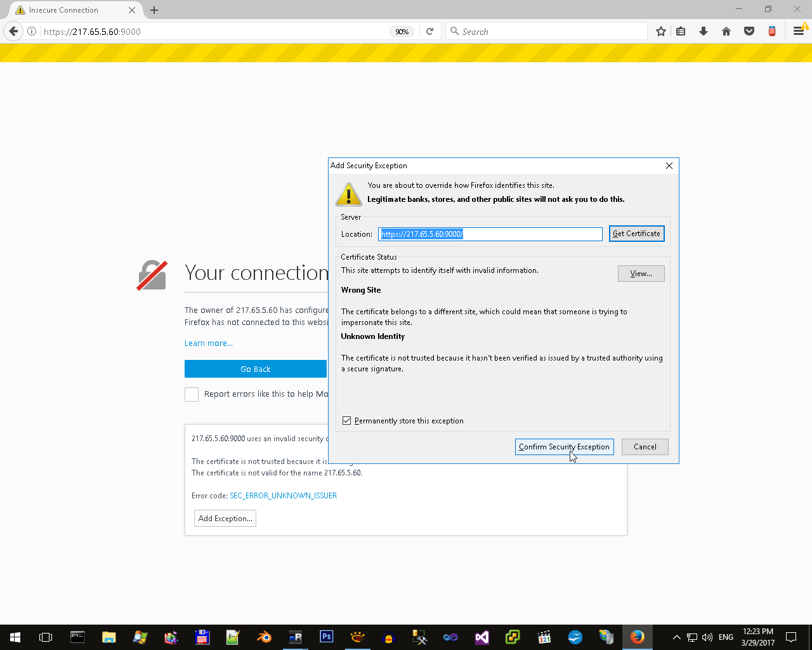The height and width of the screenshot is (650, 812).
Task: Click the taskbar floppy disk app icon
Action: point(202,637)
